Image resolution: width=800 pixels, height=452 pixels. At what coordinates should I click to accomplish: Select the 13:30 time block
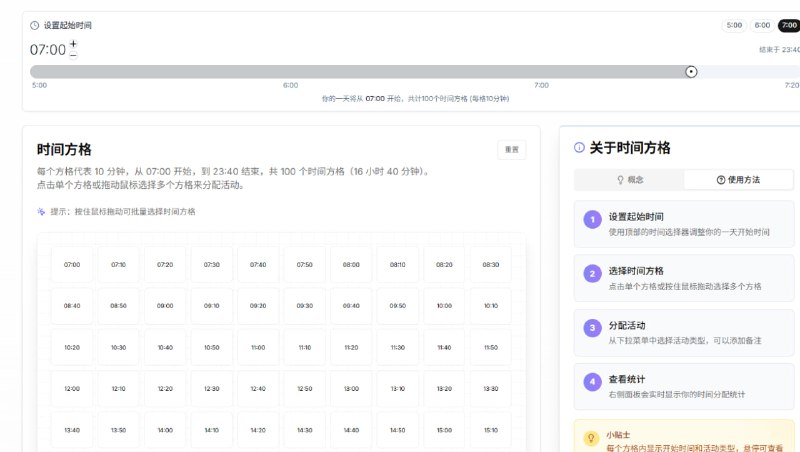[x=491, y=389]
